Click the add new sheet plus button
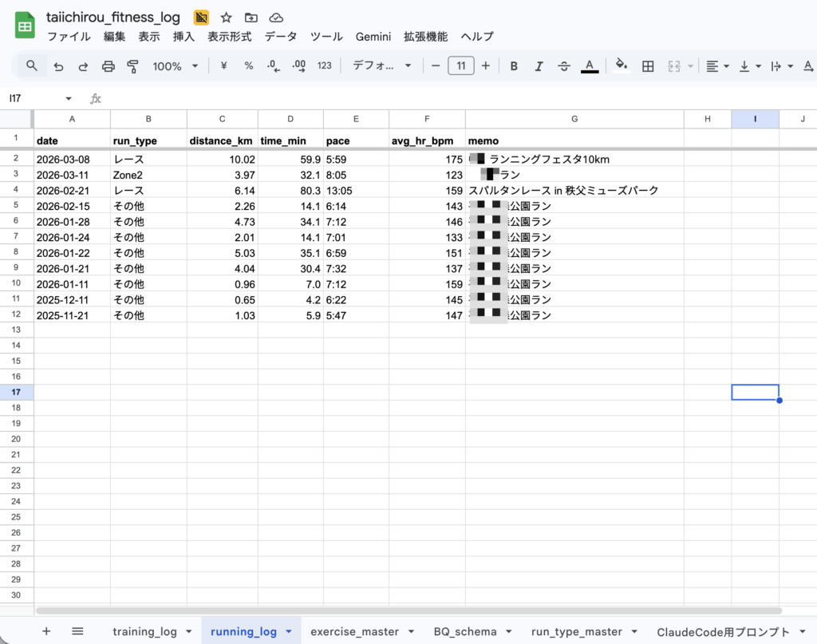The width and height of the screenshot is (817, 644). click(46, 631)
